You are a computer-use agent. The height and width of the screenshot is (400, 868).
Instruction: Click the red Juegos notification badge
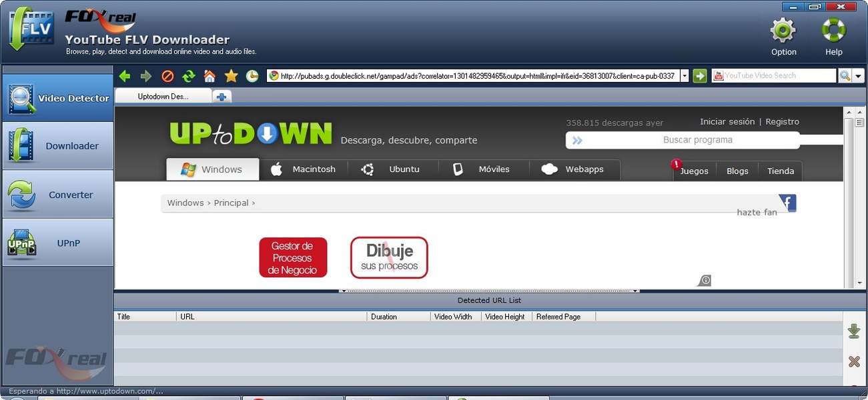677,164
